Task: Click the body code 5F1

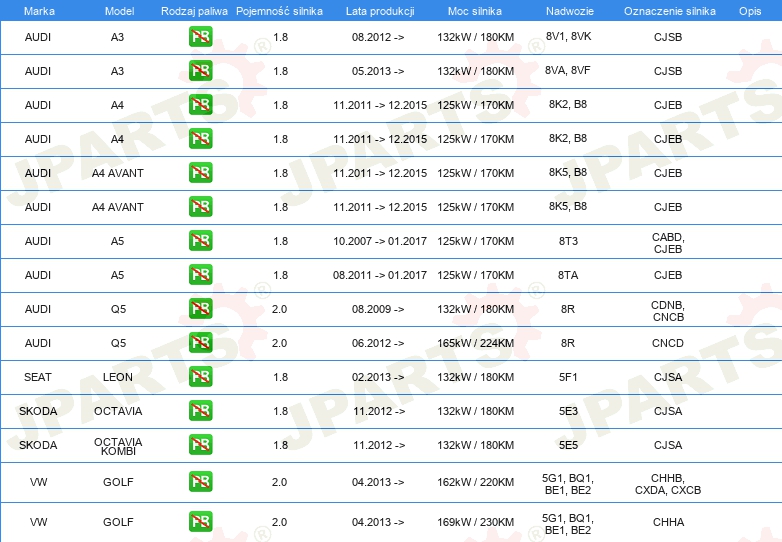Action: pyautogui.click(x=568, y=377)
